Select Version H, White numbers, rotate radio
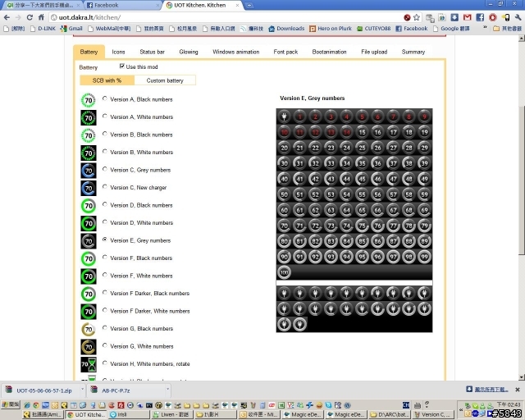The height and width of the screenshot is (420, 525). 105,363
